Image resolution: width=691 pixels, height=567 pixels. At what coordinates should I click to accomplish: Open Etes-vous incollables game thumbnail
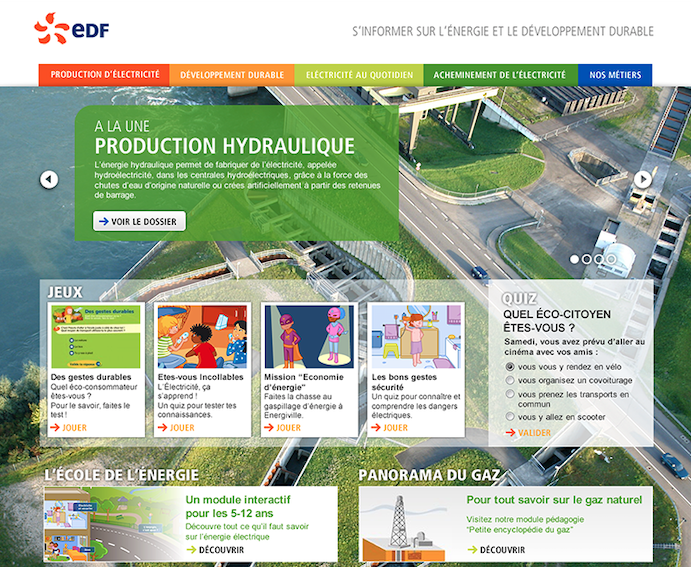(202, 337)
